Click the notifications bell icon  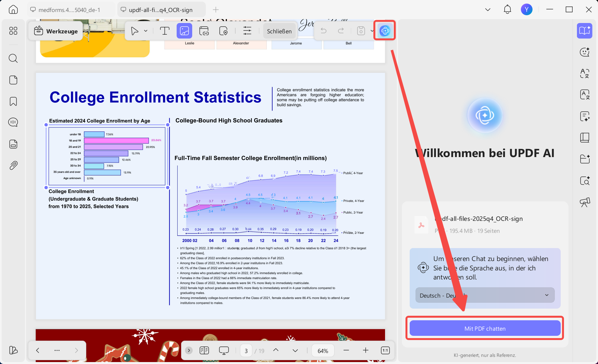507,9
